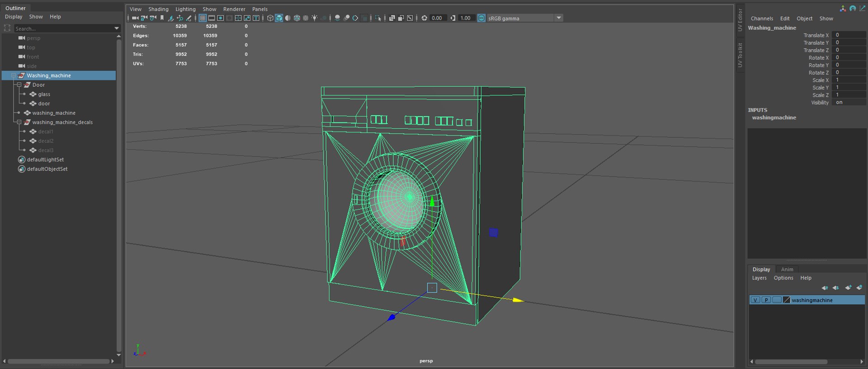This screenshot has height=369, width=868.
Task: Select defaultLightSet in the Outliner
Action: click(45, 160)
